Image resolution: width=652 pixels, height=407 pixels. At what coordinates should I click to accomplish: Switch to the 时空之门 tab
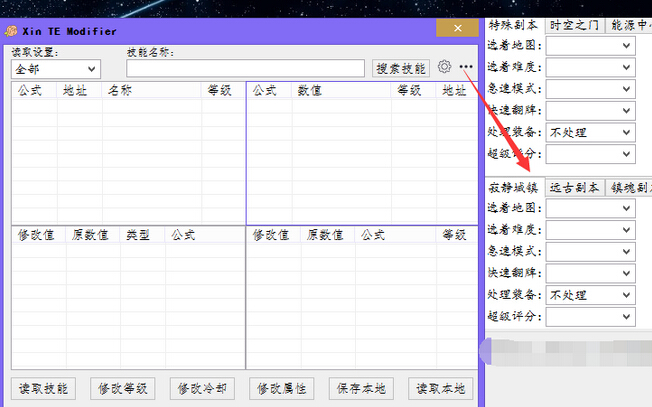coord(574,25)
